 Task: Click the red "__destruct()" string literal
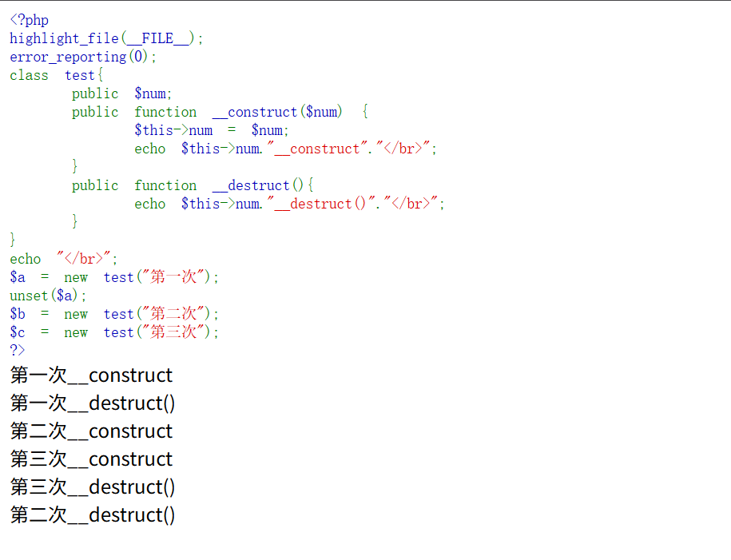click(321, 204)
